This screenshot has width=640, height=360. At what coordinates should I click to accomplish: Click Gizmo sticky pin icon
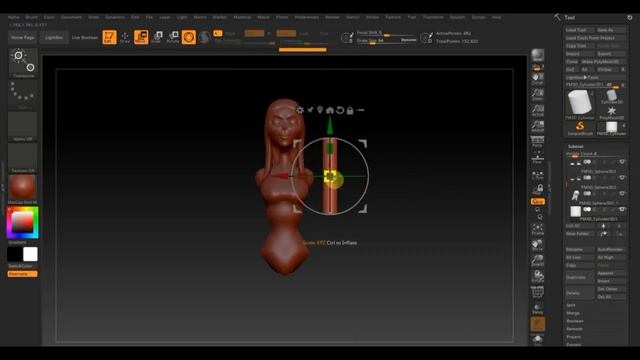310,110
